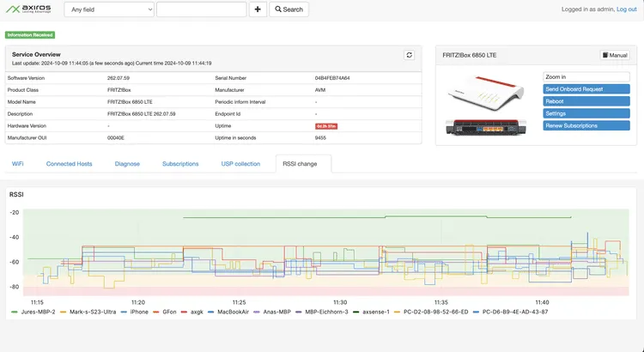The height and width of the screenshot is (352, 644).
Task: Hide the axsense-1 line via legend
Action: pyautogui.click(x=375, y=312)
